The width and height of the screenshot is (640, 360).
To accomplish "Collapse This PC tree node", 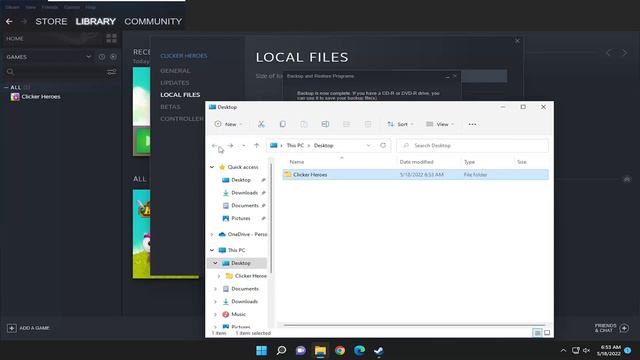I will (212, 250).
